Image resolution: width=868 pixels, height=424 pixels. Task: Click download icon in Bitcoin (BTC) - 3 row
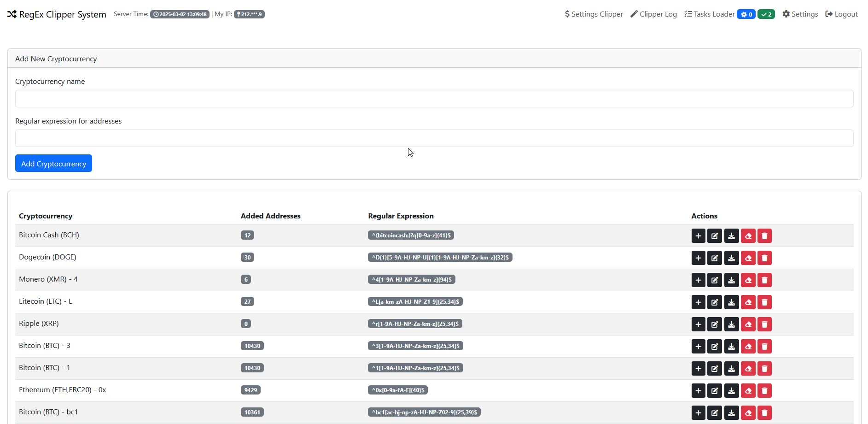tap(731, 347)
